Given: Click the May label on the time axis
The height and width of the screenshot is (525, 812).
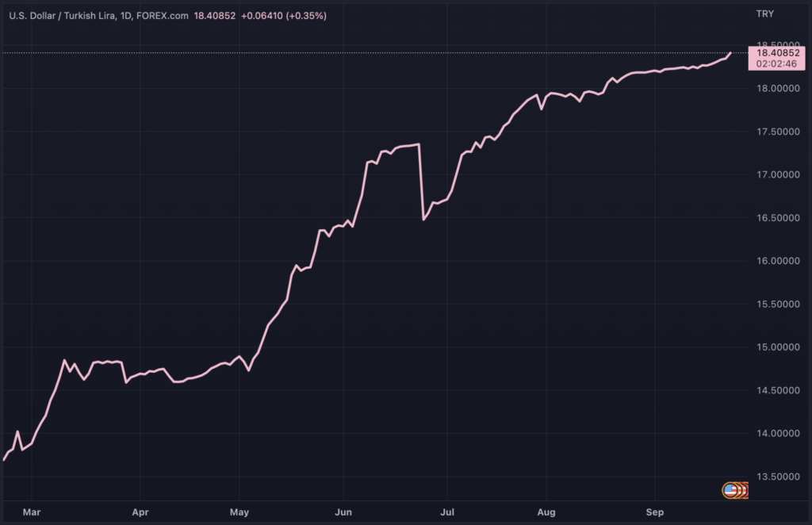Looking at the screenshot, I should coord(239,512).
